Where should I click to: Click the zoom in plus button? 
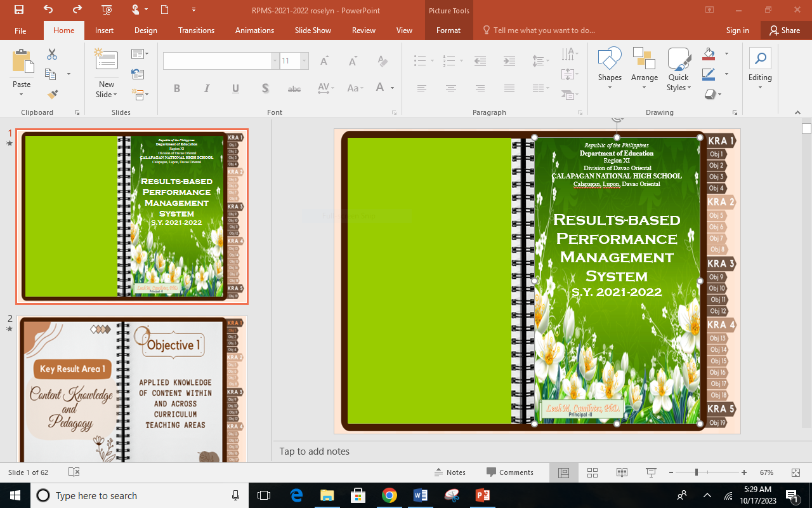coord(744,472)
